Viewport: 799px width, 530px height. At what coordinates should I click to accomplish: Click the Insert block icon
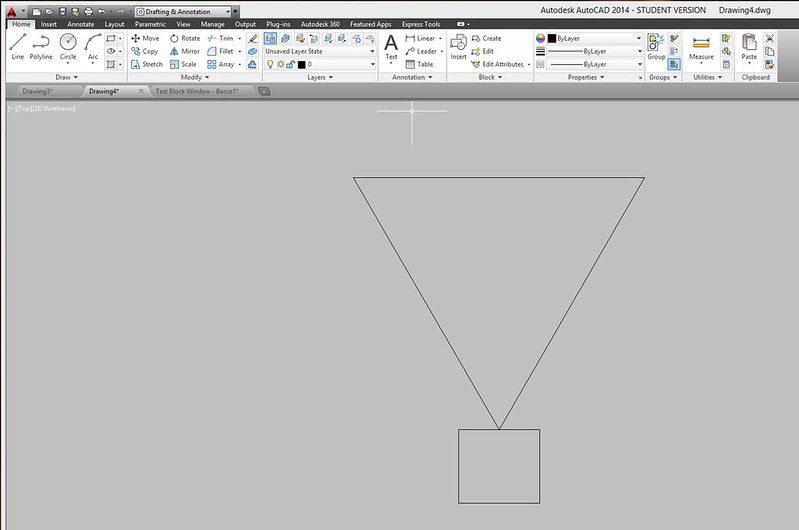click(458, 47)
